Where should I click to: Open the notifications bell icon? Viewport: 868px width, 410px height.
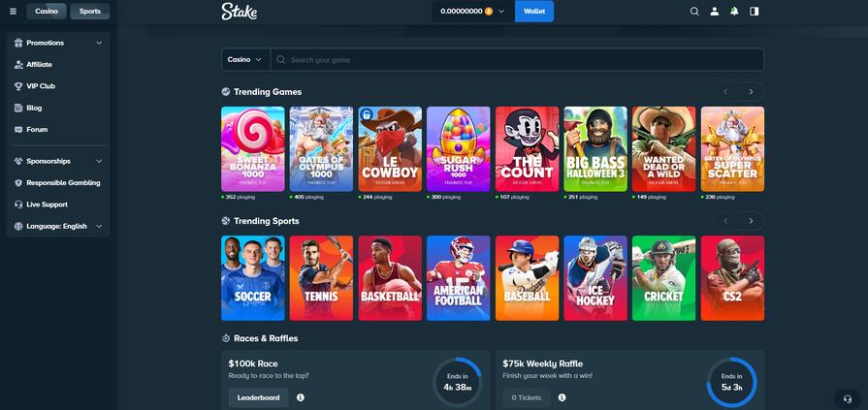coord(734,11)
